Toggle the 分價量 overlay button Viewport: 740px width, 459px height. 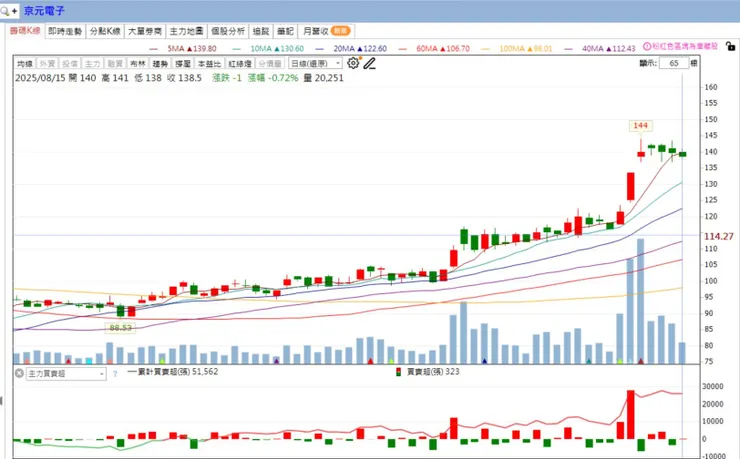[x=270, y=63]
